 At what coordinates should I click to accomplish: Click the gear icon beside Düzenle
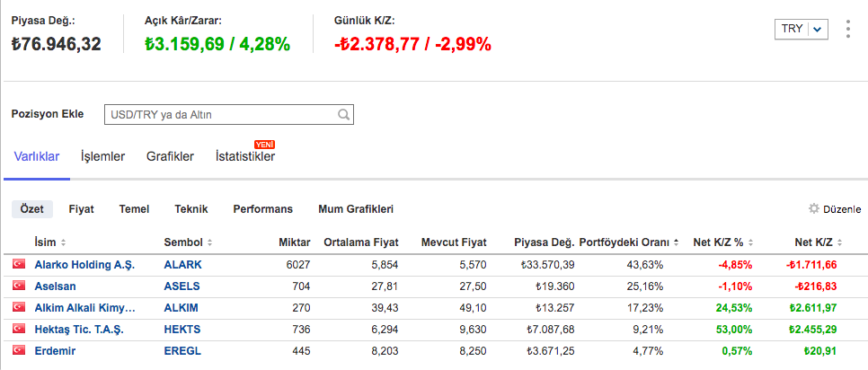(814, 208)
